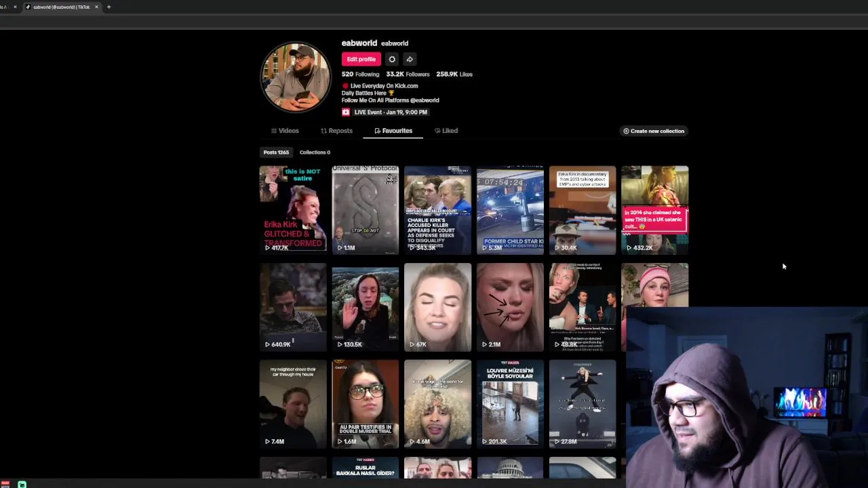The width and height of the screenshot is (868, 488).
Task: Click the Liked tab heart icon
Action: point(437,131)
